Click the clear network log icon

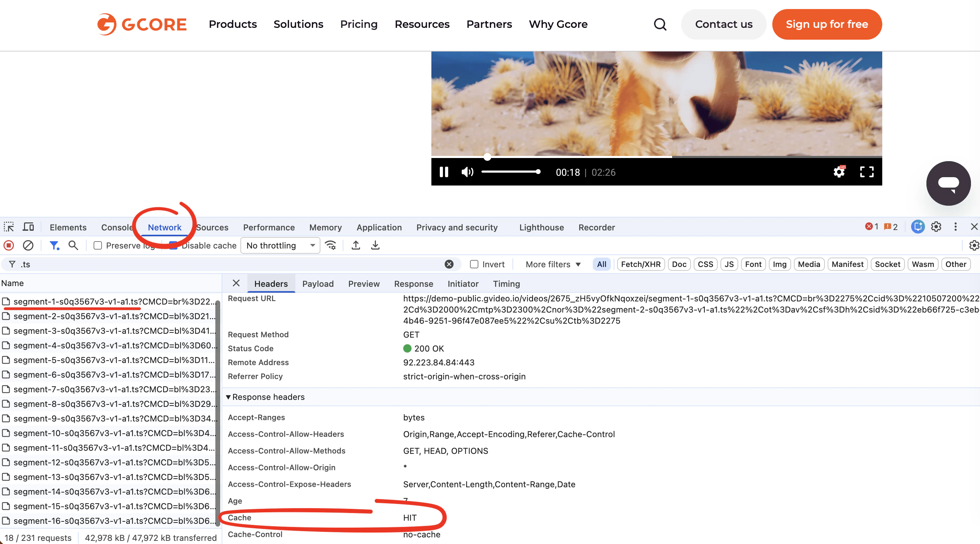point(28,245)
